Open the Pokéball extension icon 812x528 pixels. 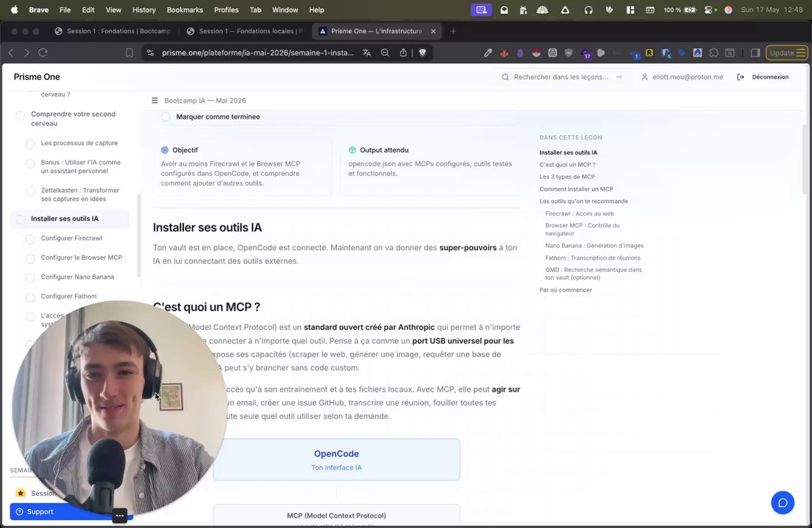pos(536,53)
